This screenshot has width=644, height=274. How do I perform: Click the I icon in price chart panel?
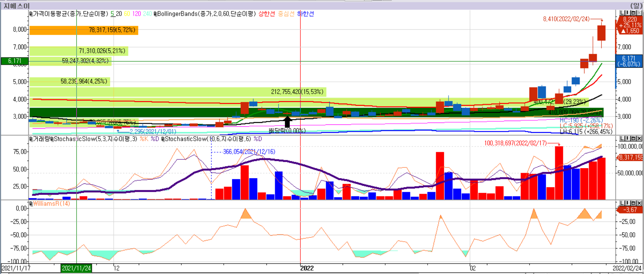tap(628, 13)
